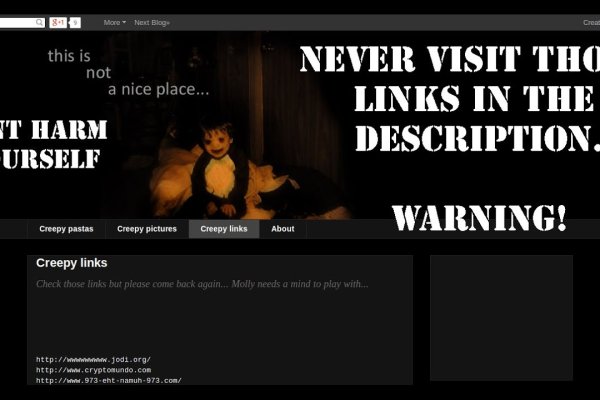Click the Google +1 button
This screenshot has width=600, height=400.
(58, 23)
